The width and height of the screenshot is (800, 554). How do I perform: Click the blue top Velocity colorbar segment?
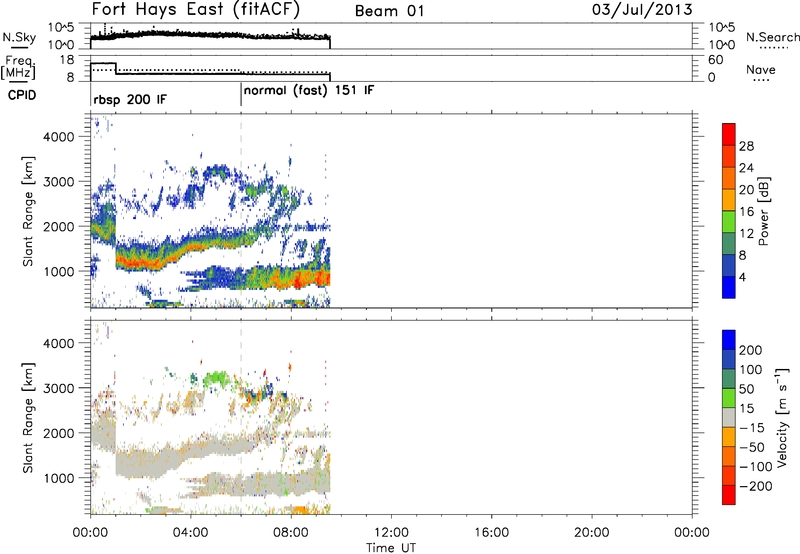(729, 340)
